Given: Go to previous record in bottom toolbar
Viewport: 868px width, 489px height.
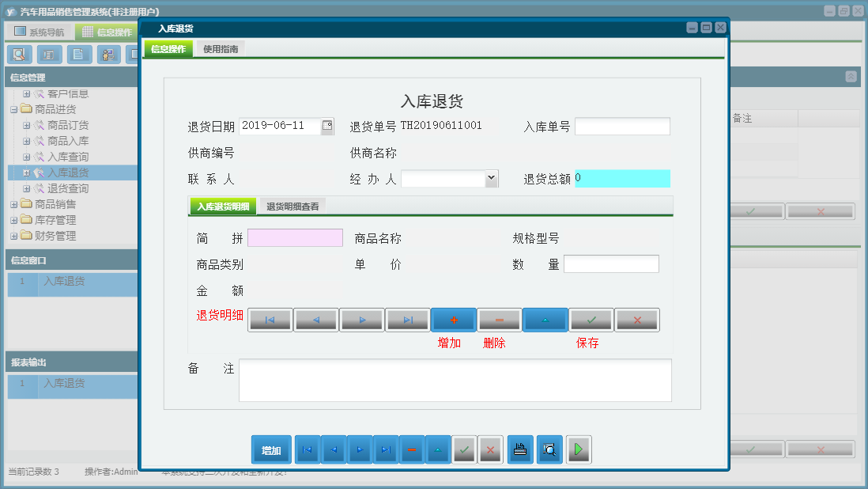Looking at the screenshot, I should [334, 449].
